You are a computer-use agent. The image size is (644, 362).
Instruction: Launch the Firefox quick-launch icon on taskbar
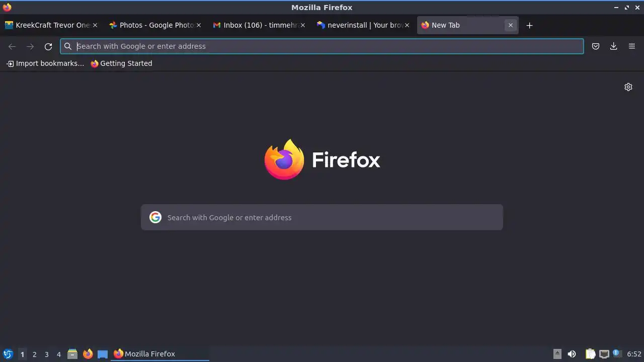(x=88, y=354)
